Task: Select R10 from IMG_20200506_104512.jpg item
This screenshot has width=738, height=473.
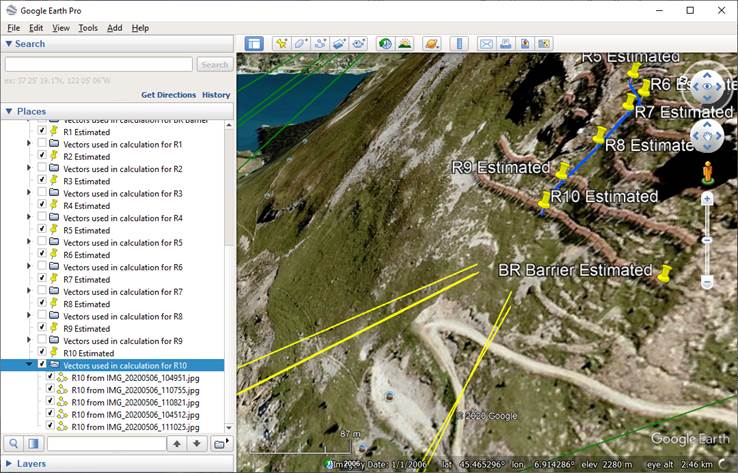Action: (x=135, y=415)
